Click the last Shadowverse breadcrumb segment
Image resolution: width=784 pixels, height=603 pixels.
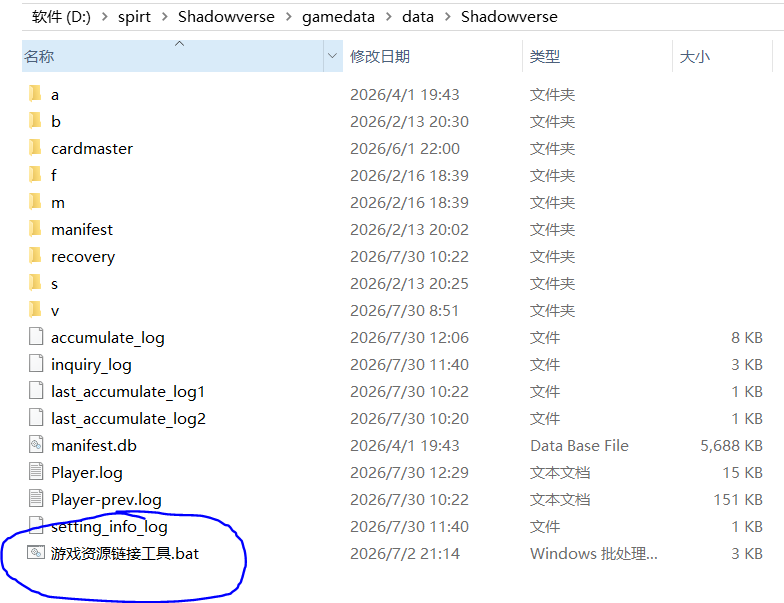coord(509,17)
